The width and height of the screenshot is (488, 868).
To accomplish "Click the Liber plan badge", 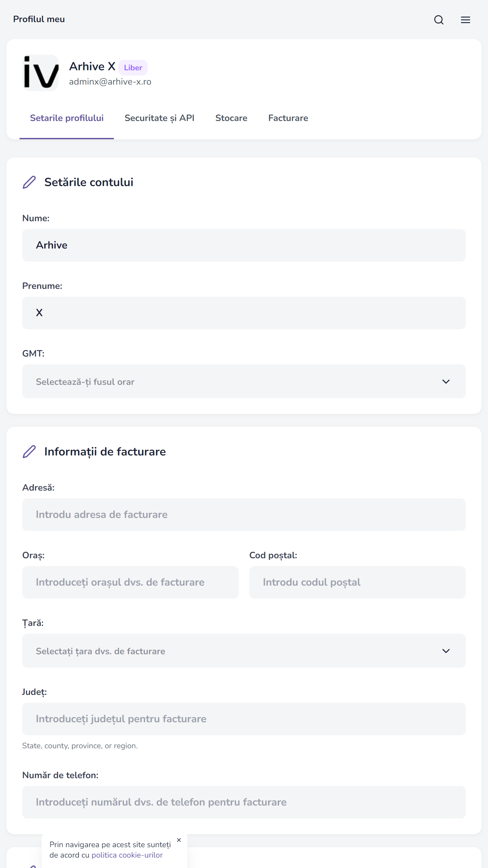I will (133, 68).
